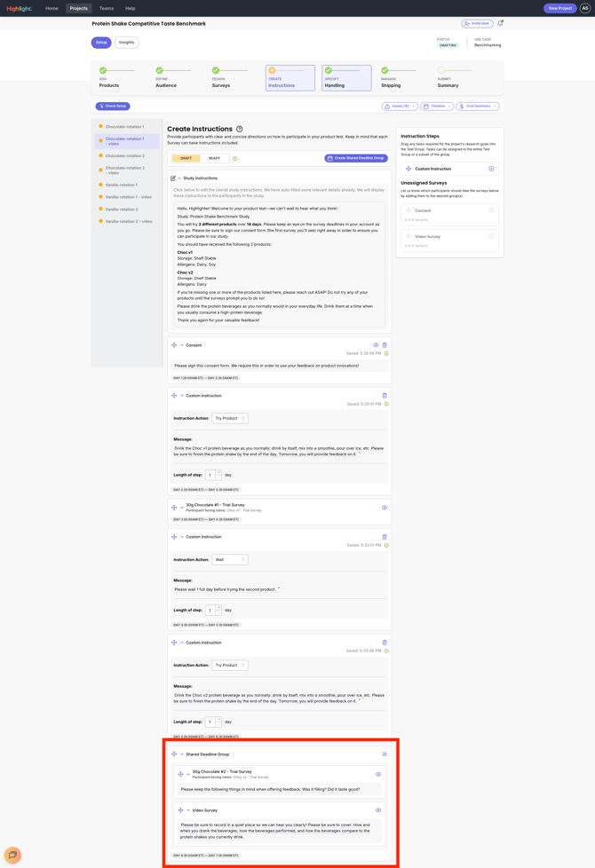Screen dimensions: 595x868
Task: Switch the status toggle from DRAFT to READY
Action: (x=213, y=158)
